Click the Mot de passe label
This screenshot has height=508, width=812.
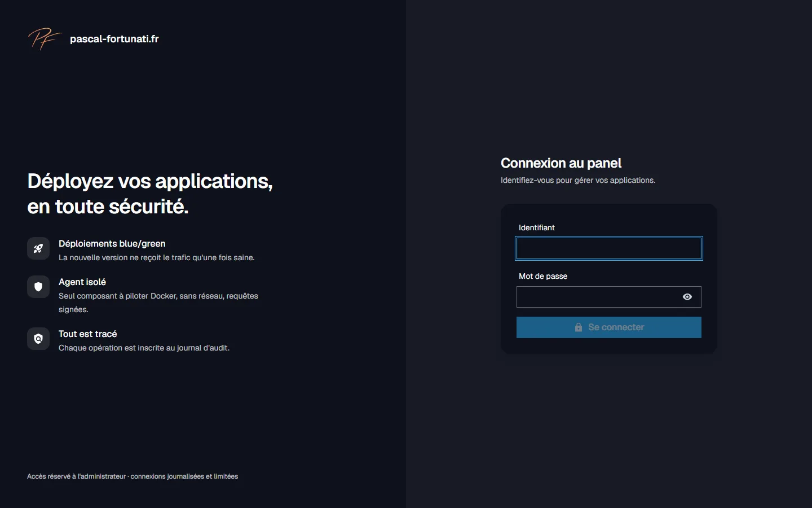point(543,276)
